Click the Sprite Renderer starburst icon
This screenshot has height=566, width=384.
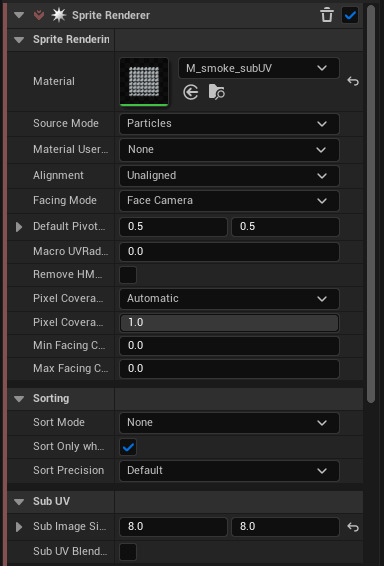[58, 15]
